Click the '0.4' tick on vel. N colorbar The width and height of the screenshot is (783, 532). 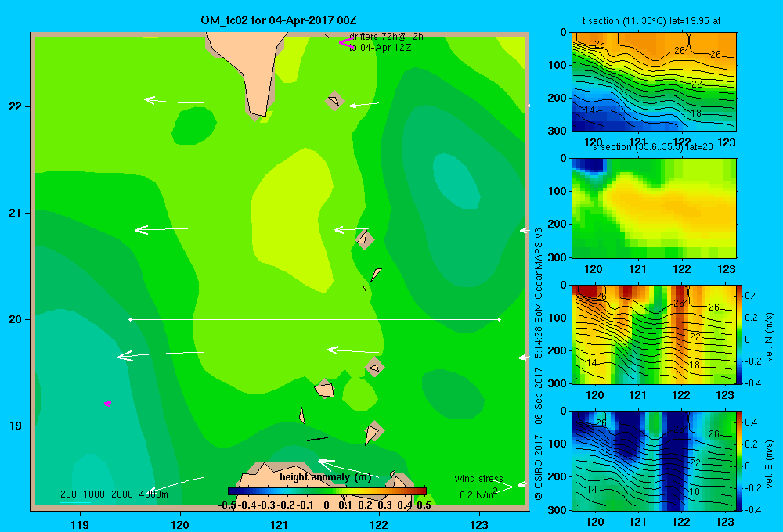pos(751,296)
